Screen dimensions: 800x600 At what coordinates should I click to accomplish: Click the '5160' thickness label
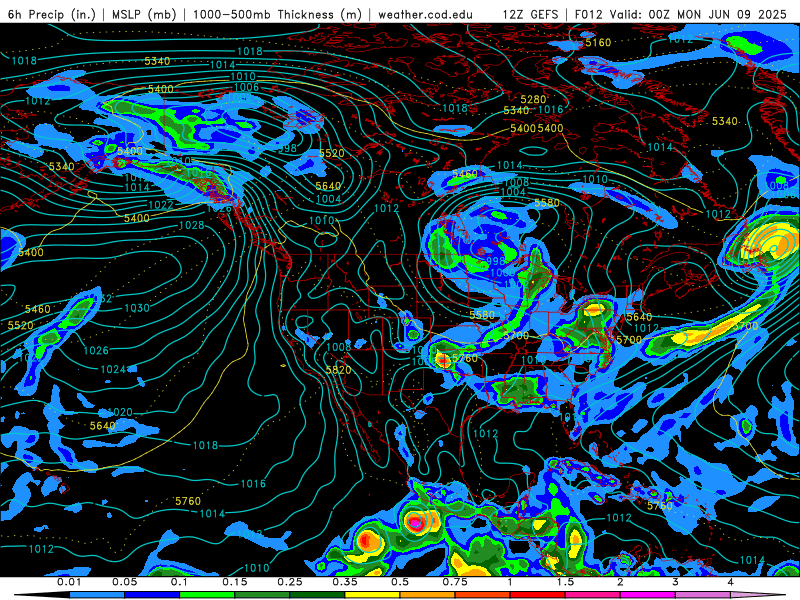[x=598, y=42]
